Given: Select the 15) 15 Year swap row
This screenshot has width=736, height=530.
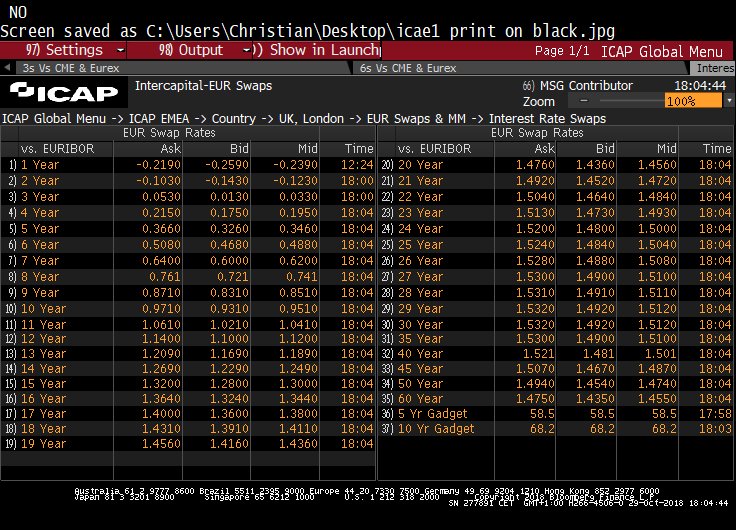Looking at the screenshot, I should (x=188, y=384).
